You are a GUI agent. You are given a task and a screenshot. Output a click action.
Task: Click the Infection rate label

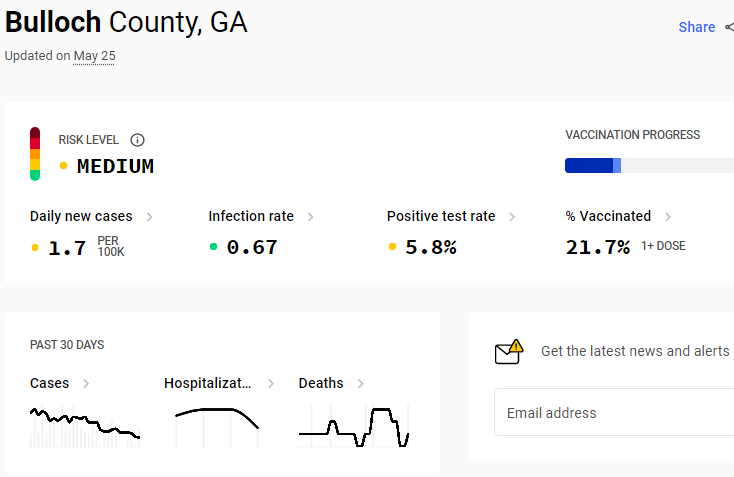(x=251, y=216)
